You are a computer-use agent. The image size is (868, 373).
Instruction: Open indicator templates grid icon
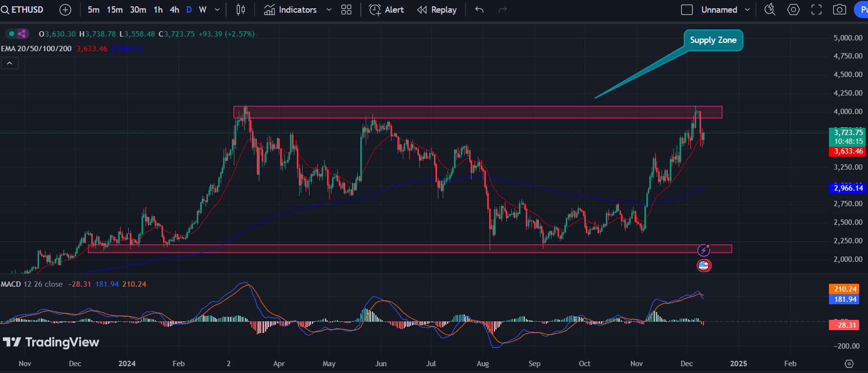click(x=346, y=10)
